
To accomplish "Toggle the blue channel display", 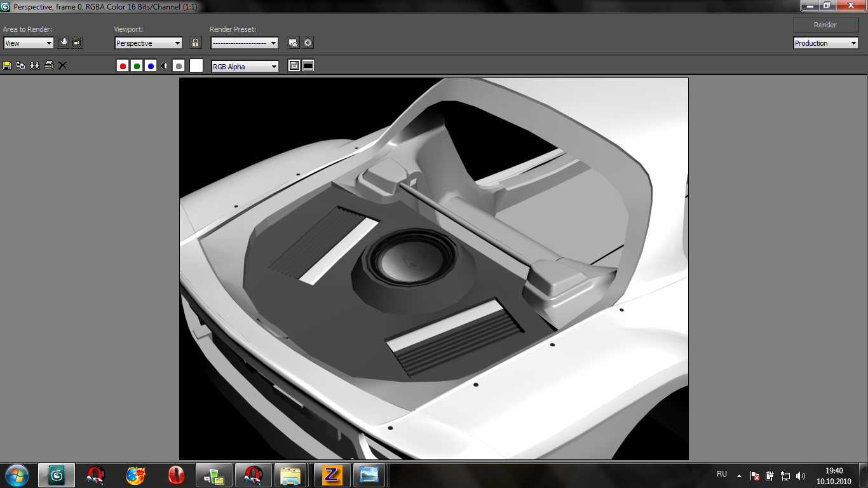I will pyautogui.click(x=151, y=66).
